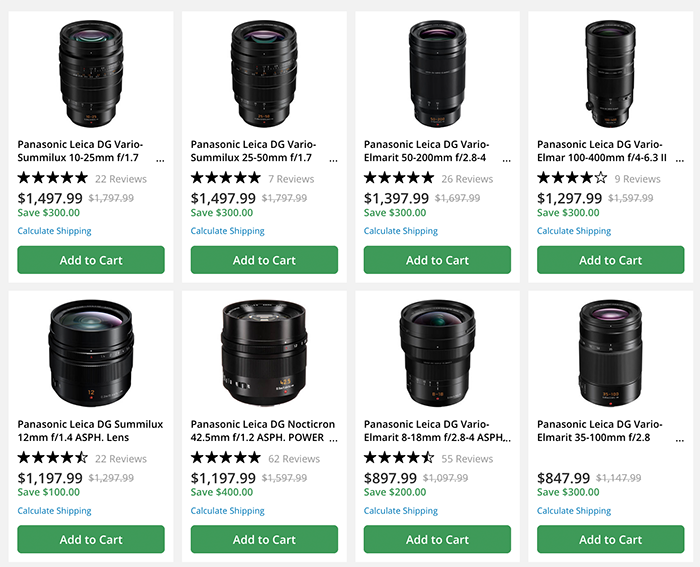The height and width of the screenshot is (567, 700).
Task: View the Nocticron 42.5mm lens image
Action: tap(264, 350)
